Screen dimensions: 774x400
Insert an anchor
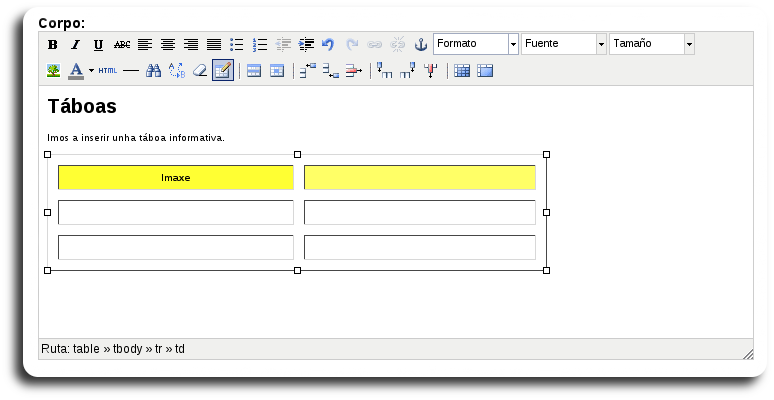[x=420, y=45]
